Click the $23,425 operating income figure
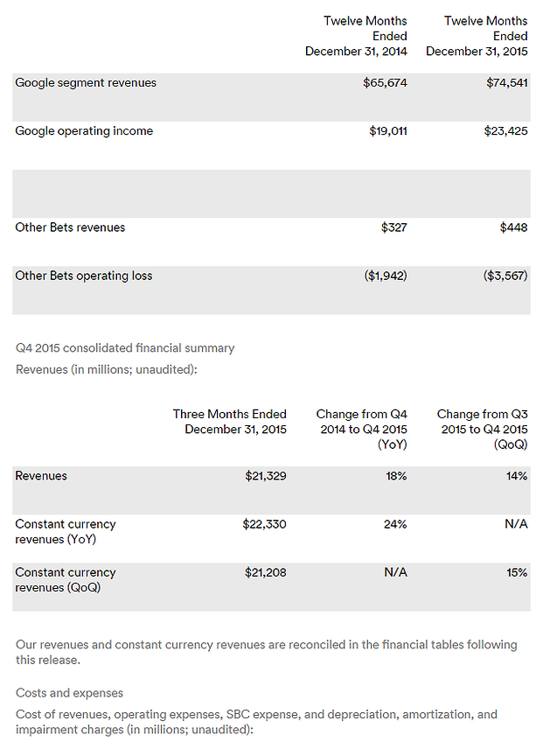 coord(507,131)
